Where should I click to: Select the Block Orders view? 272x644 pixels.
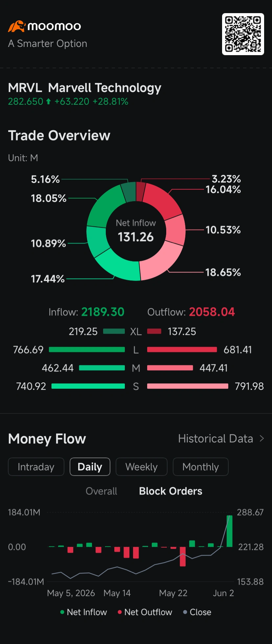click(x=170, y=491)
